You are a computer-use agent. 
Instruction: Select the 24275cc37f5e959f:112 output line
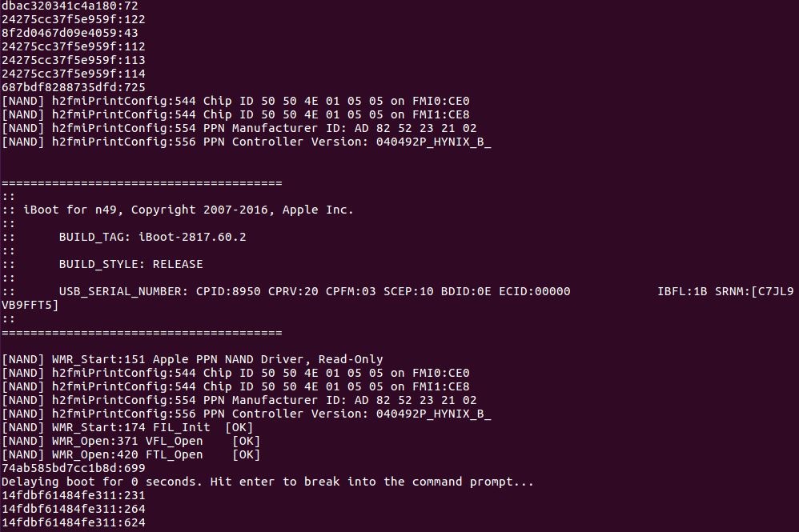[73, 46]
